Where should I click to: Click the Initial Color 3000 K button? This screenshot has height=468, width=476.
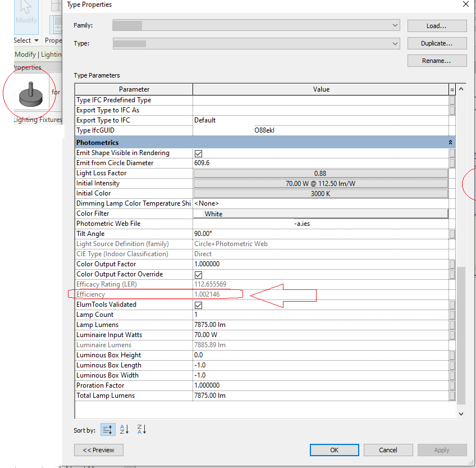pyautogui.click(x=321, y=194)
